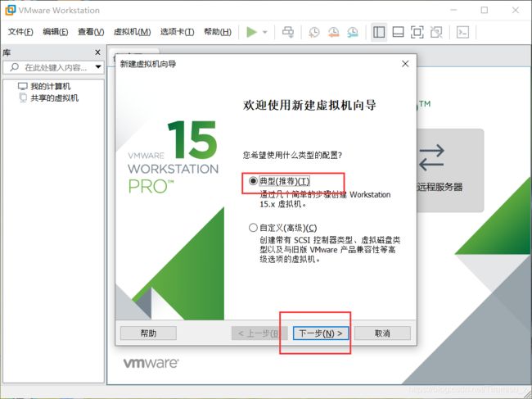Click the library search magnifier icon
The width and height of the screenshot is (532, 399).
14,67
